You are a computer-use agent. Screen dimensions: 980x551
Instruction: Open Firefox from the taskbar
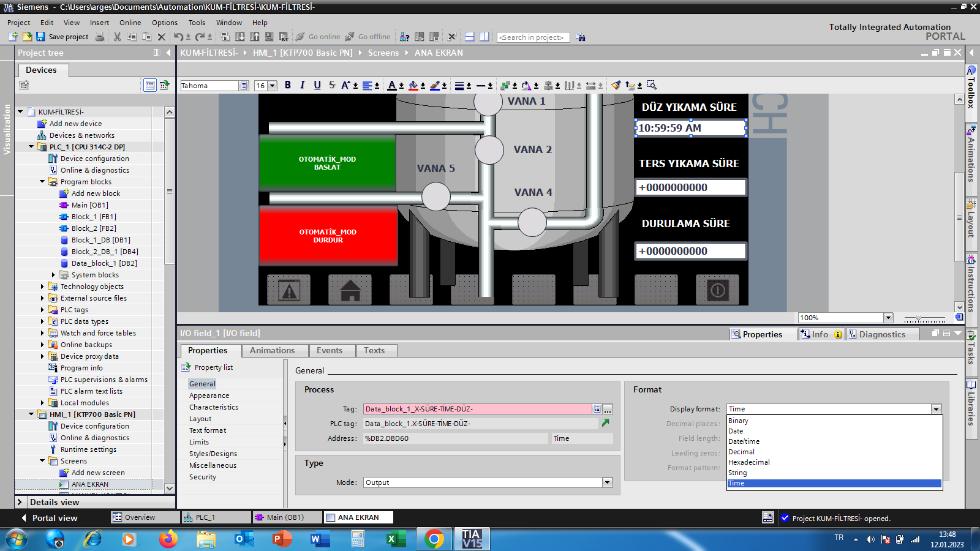(x=168, y=539)
